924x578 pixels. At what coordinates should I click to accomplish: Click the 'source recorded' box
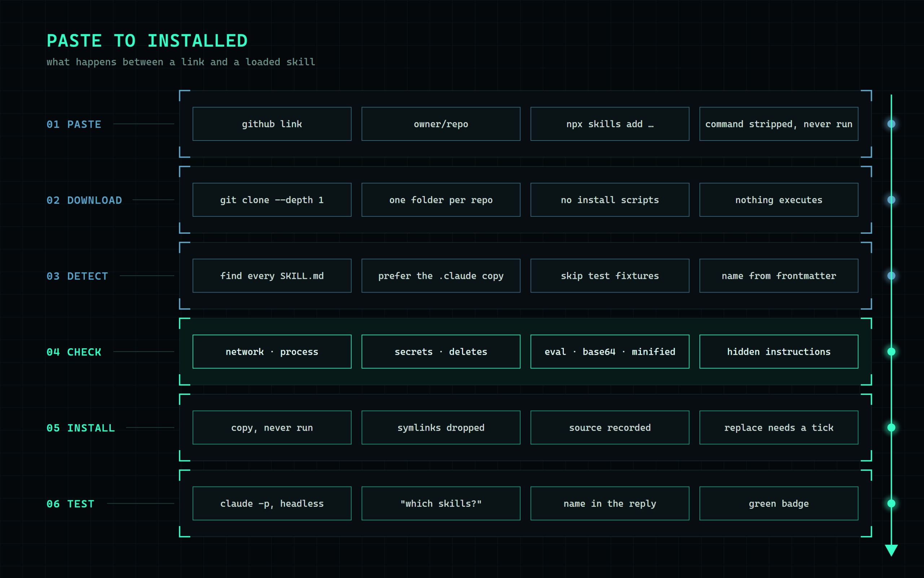coord(610,427)
